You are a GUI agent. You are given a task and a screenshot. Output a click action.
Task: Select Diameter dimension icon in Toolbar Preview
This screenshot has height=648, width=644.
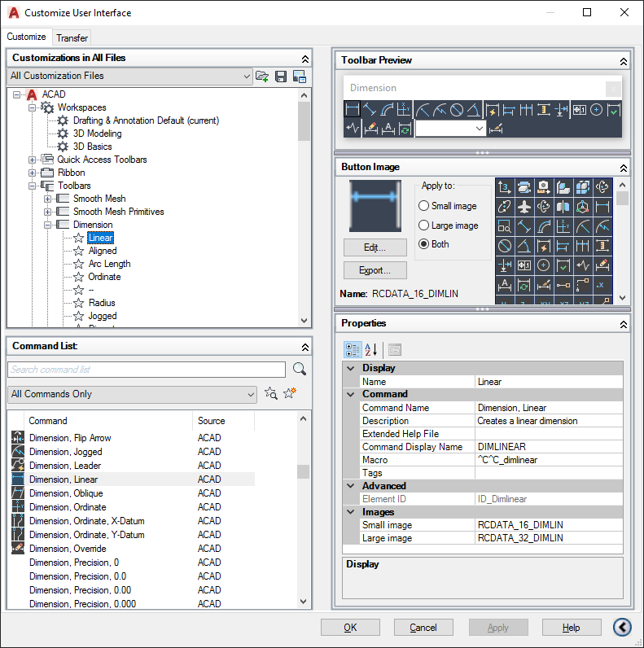pos(457,110)
